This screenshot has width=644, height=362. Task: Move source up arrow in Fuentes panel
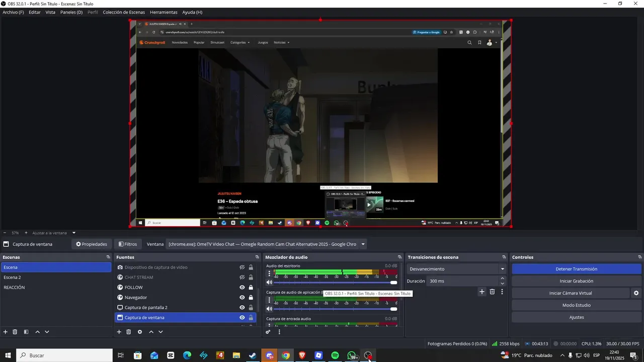(x=151, y=332)
